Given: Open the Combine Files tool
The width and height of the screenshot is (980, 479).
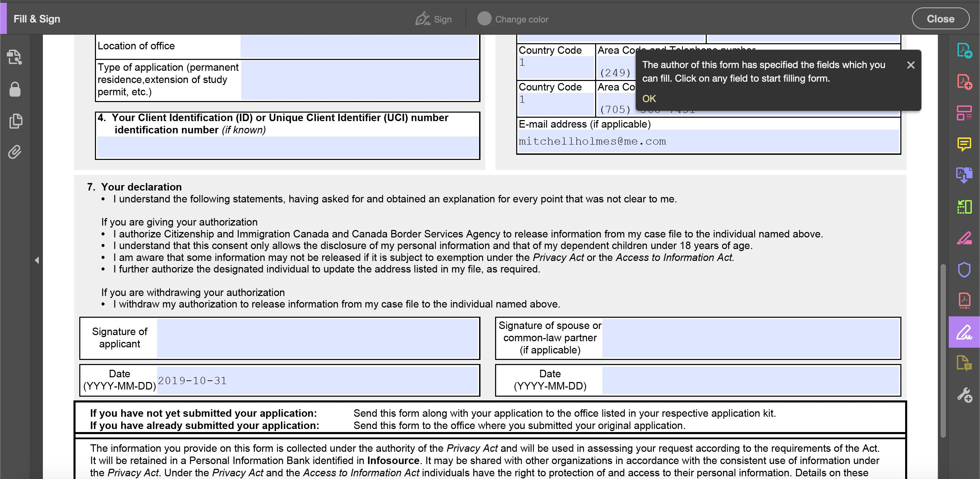Looking at the screenshot, I should click(x=964, y=176).
